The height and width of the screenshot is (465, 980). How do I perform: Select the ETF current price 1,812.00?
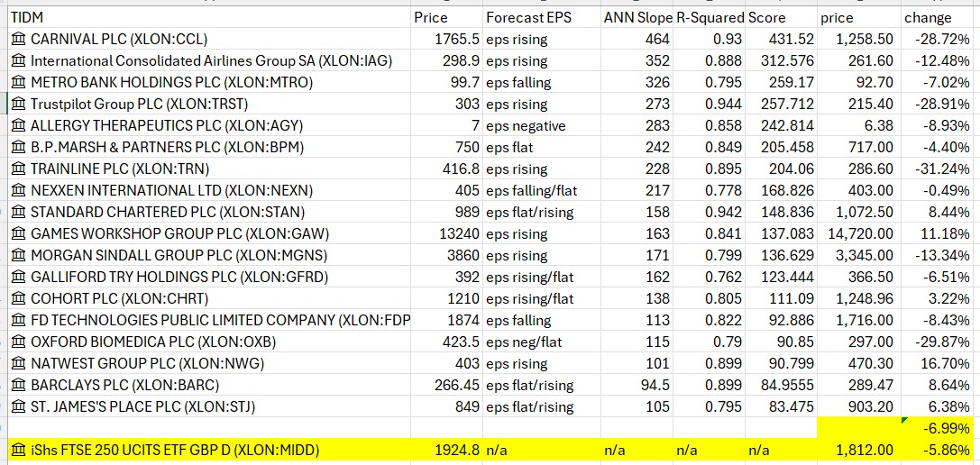coord(859,450)
